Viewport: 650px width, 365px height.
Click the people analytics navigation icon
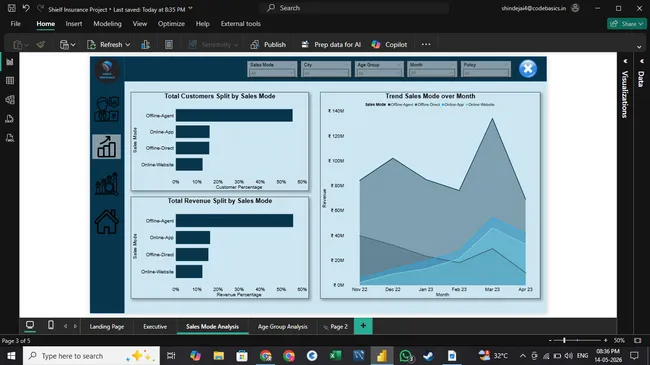coord(107,184)
